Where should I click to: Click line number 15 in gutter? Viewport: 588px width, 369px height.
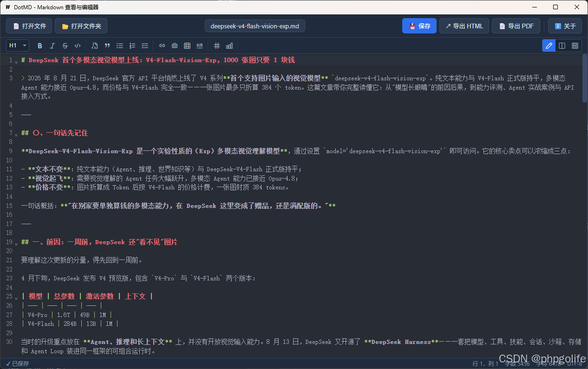click(x=9, y=206)
